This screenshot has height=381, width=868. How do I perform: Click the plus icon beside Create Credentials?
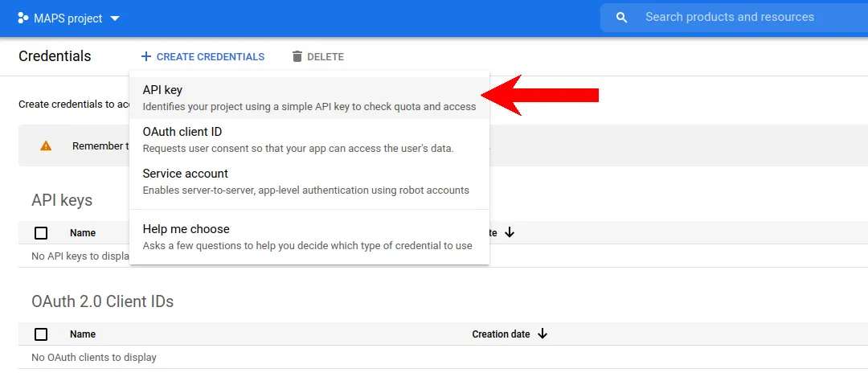[145, 56]
